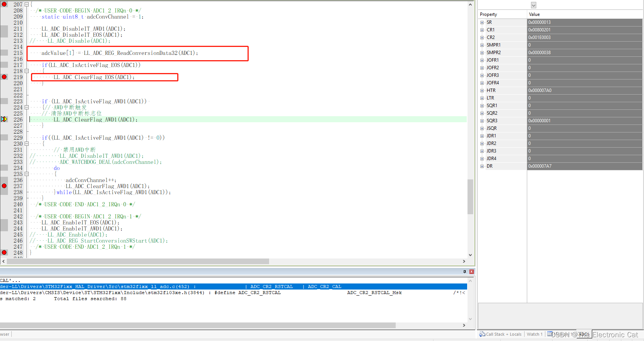Select the Property column header
644x341 pixels.
[x=503, y=14]
